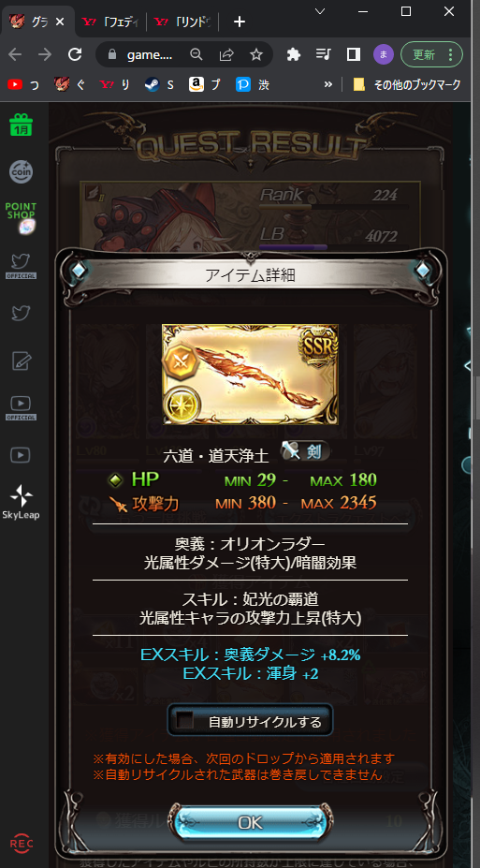Image resolution: width=480 pixels, height=868 pixels.
Task: Open the monthly gift box icon
Action: 21,125
